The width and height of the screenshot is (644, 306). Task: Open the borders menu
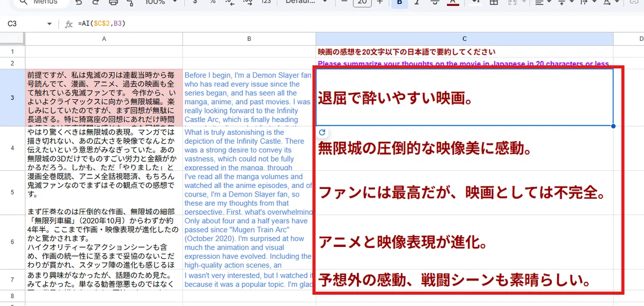tap(494, 2)
